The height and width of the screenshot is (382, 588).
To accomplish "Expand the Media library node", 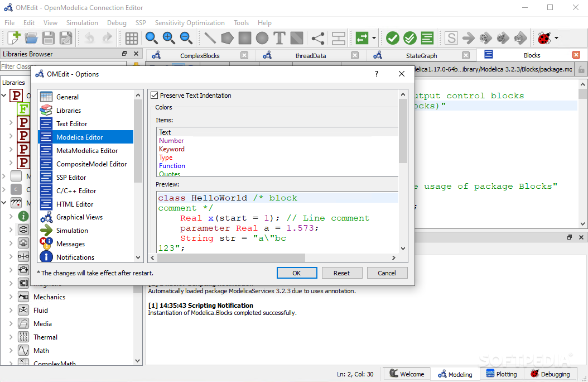I will tap(11, 323).
